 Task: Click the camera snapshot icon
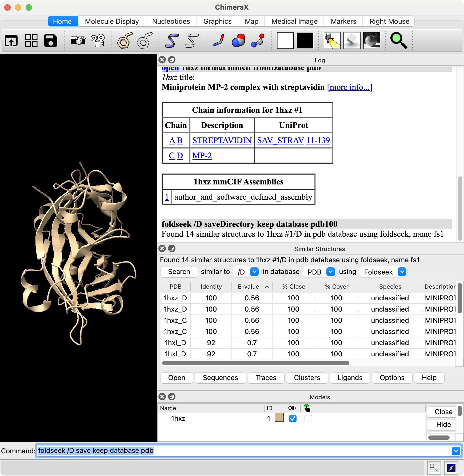78,41
